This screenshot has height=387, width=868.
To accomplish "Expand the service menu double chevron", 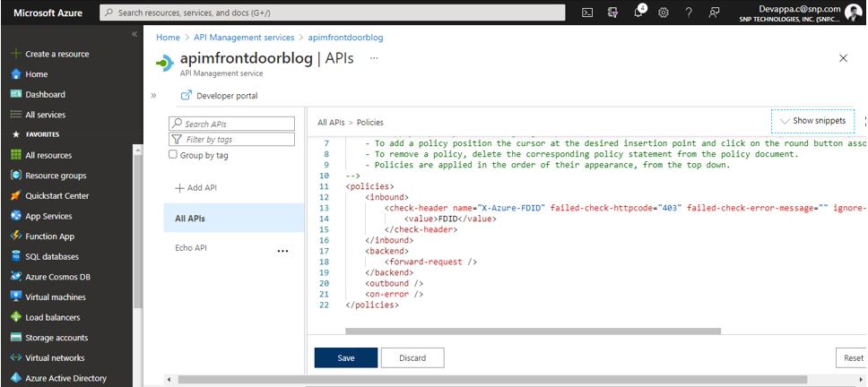I will (153, 95).
